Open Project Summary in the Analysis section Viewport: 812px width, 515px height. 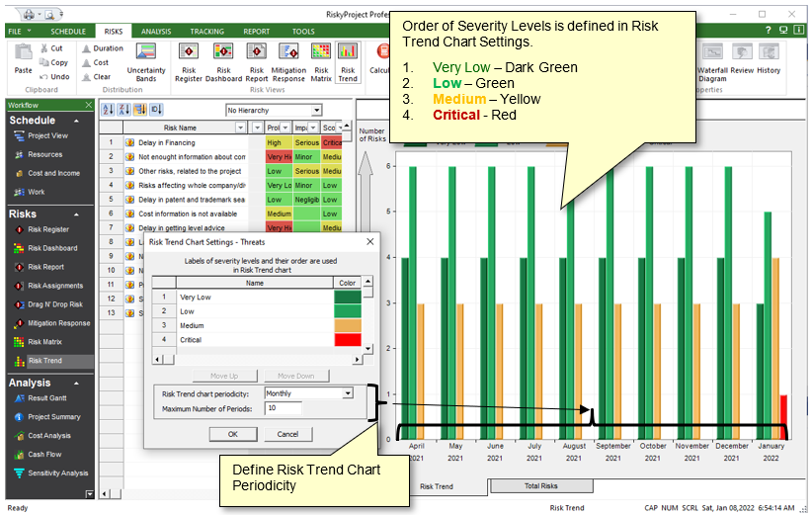pyautogui.click(x=47, y=417)
